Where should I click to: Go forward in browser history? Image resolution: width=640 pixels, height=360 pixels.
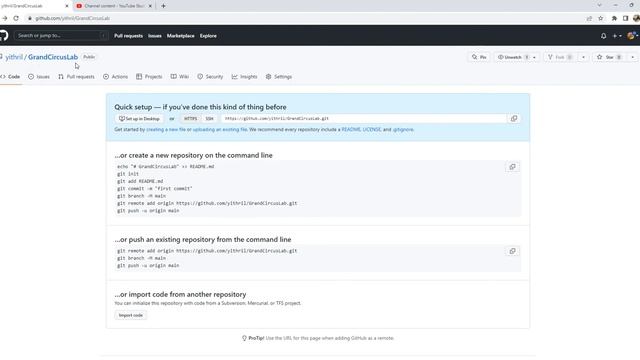click(4, 18)
